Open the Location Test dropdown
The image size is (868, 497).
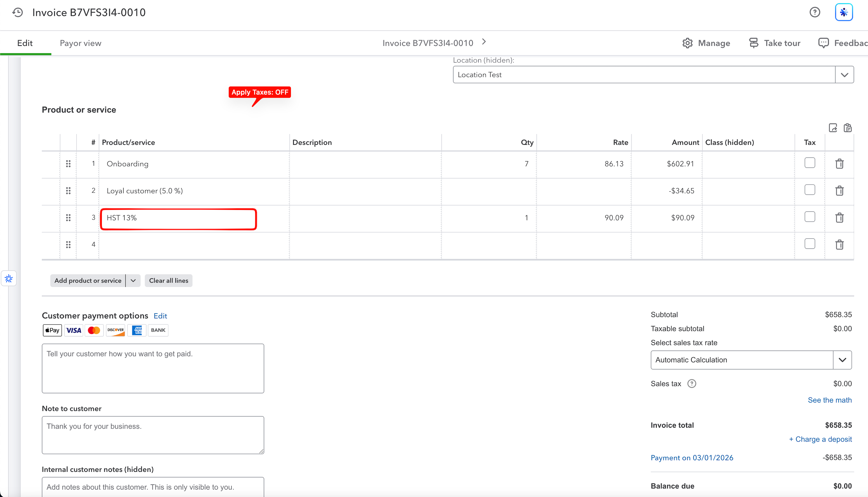point(844,75)
